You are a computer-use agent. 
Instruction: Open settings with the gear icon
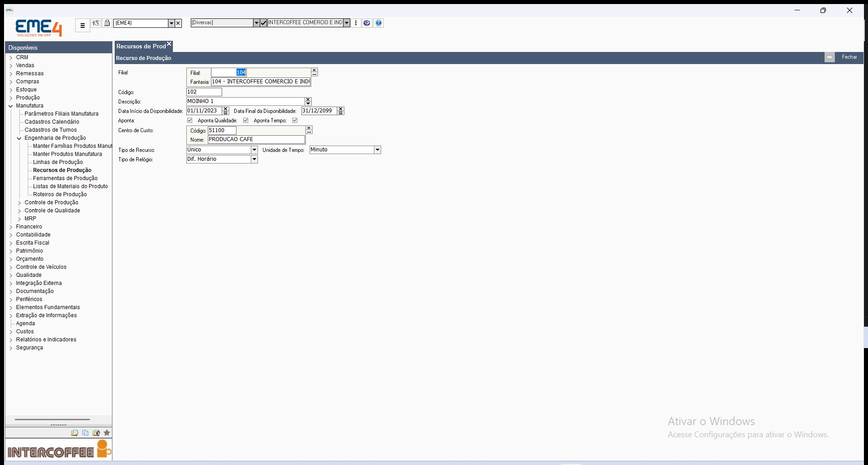tap(367, 23)
